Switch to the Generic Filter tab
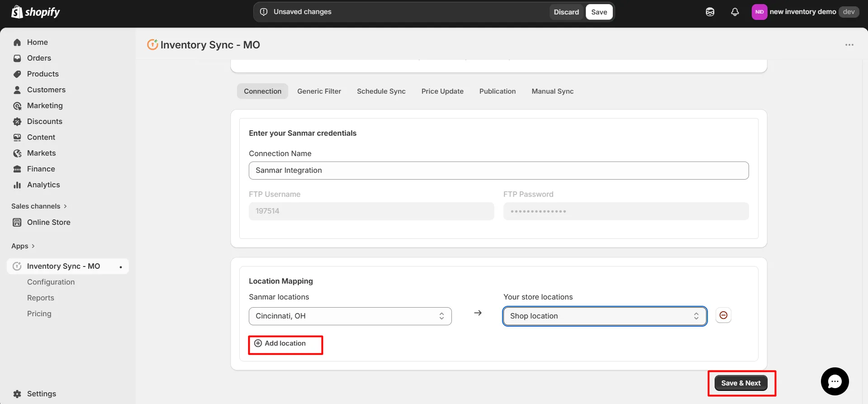The height and width of the screenshot is (404, 868). (319, 91)
